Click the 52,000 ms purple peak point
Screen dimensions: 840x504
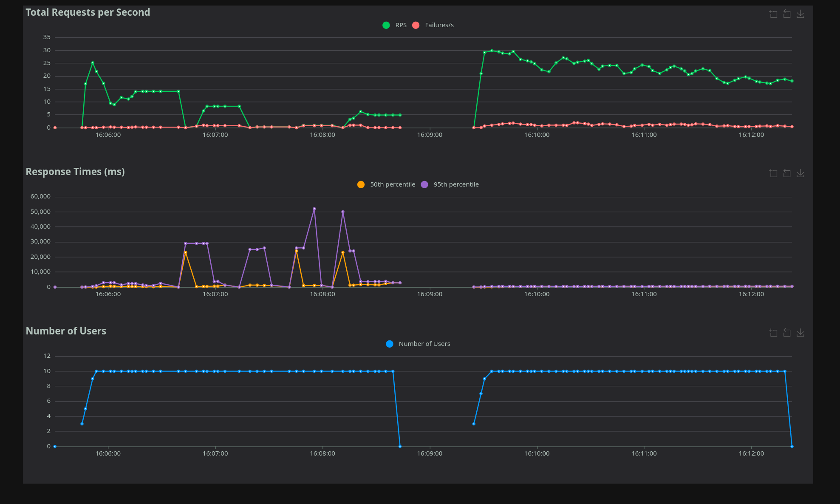click(314, 209)
